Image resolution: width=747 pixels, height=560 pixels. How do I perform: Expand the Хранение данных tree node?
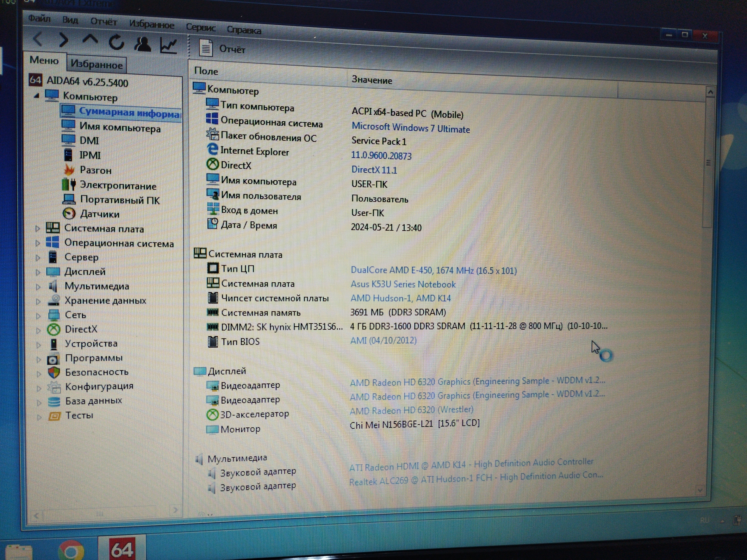click(38, 301)
